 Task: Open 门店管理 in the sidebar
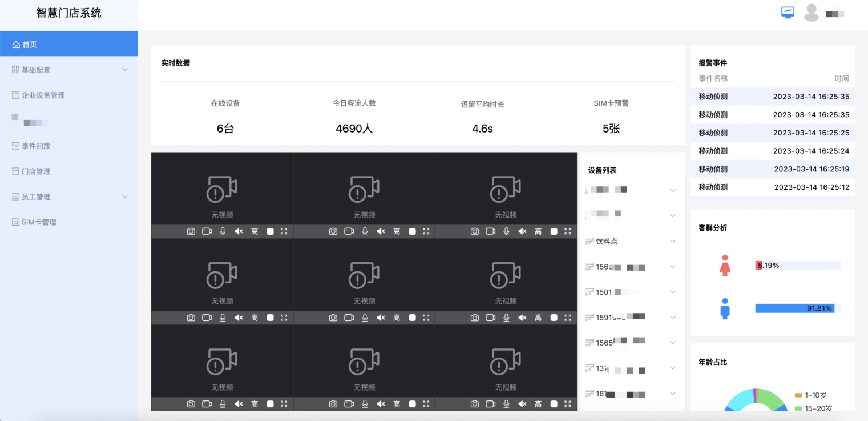point(68,171)
